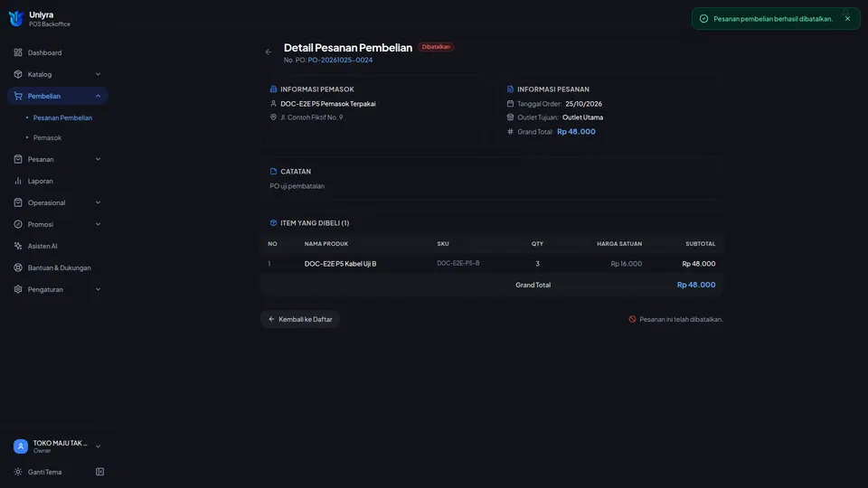Collapse the Pembelian menu chevron
The image size is (868, 488).
98,96
